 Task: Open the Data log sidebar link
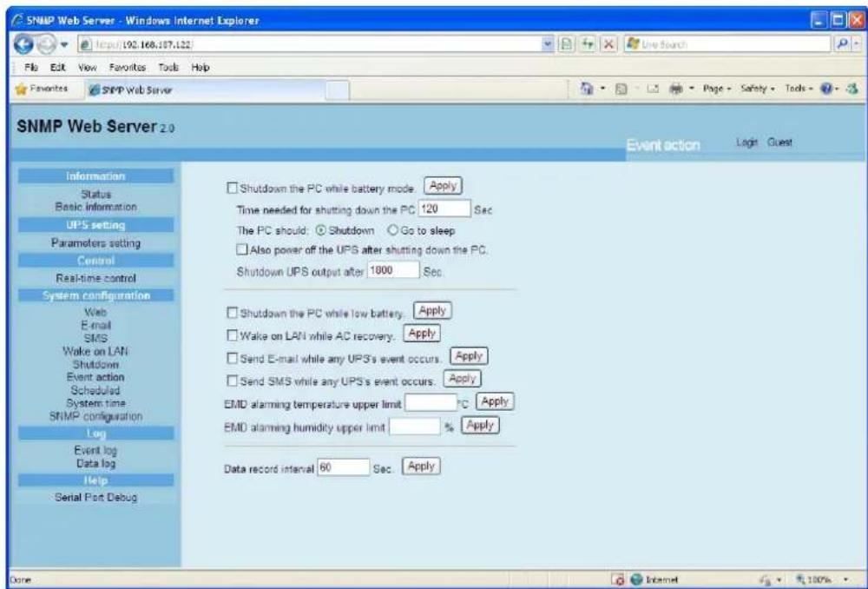point(95,463)
